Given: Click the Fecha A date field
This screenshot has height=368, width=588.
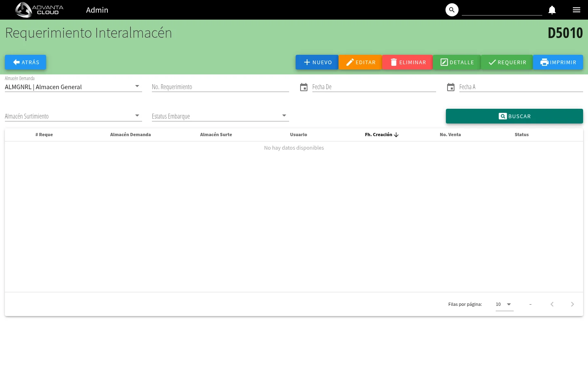Looking at the screenshot, I should click(521, 87).
